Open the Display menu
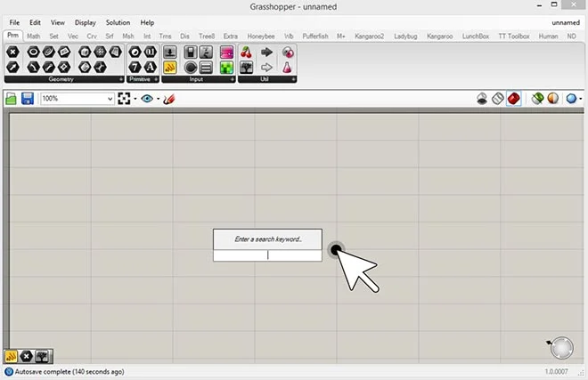 86,22
